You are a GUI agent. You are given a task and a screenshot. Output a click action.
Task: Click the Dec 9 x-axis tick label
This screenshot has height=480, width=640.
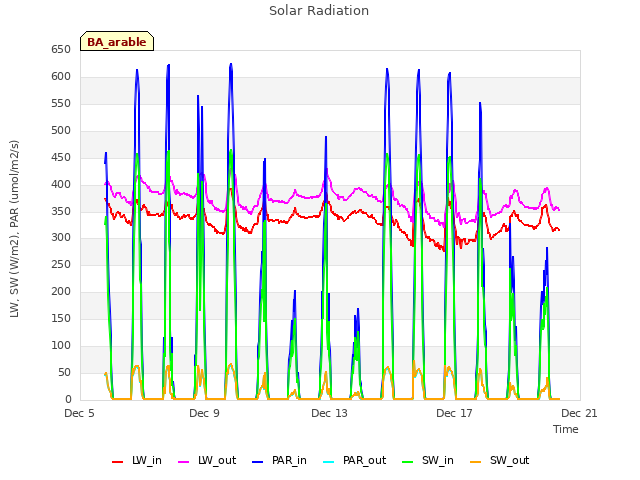coord(204,413)
